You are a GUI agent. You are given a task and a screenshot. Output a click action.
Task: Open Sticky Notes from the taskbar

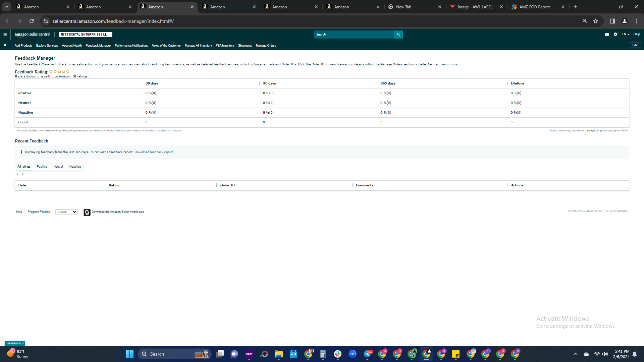[456, 354]
